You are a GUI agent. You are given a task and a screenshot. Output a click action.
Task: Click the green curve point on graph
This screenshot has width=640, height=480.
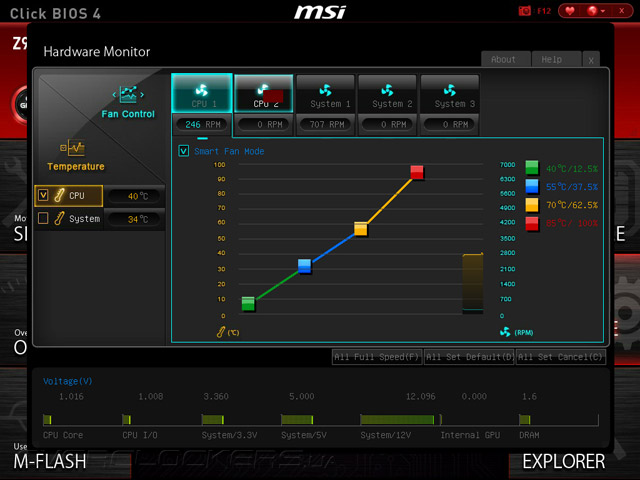pos(248,304)
